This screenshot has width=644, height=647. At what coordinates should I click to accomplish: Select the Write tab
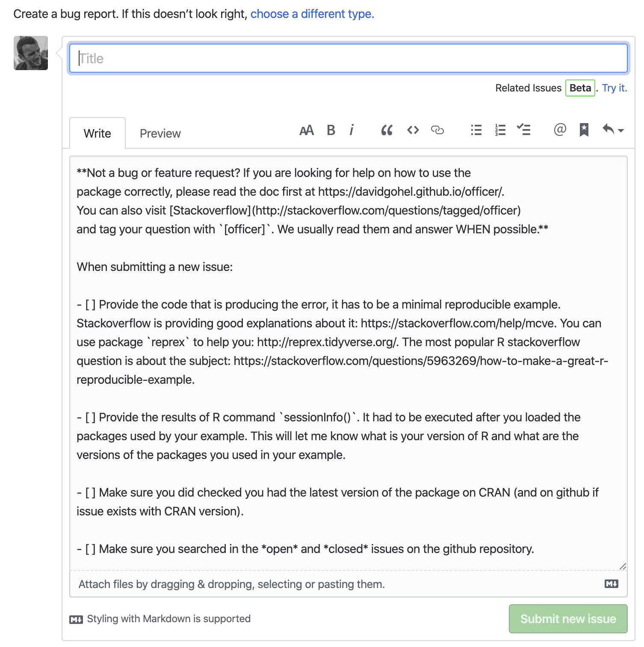pyautogui.click(x=97, y=133)
